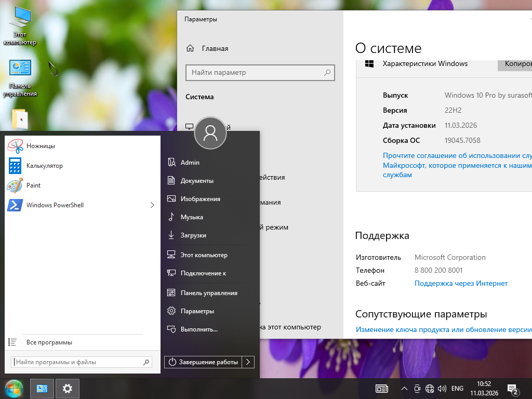Screen dimensions: 532x399
Task: Click the user account avatar picture
Action: coord(210,133)
